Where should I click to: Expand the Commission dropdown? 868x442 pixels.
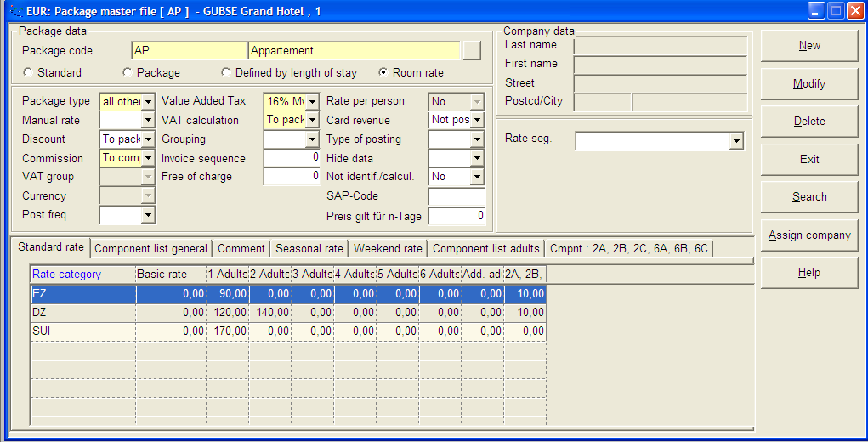coord(148,158)
